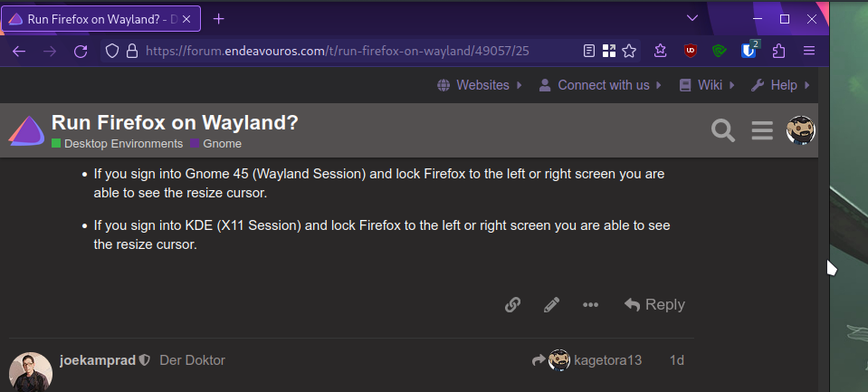Click the uBlock Origin extension icon
The height and width of the screenshot is (392, 868).
pos(691,51)
